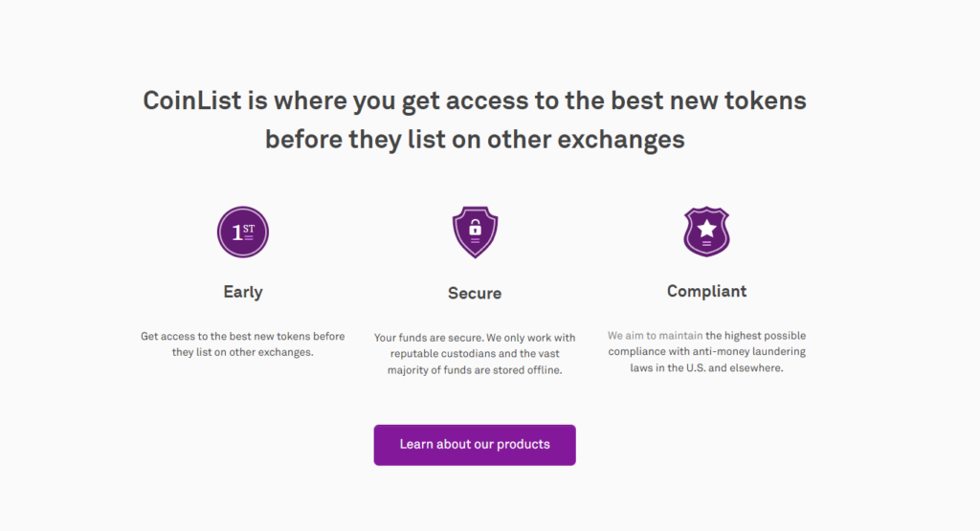Click the faded 'We aim to maintain' text
The height and width of the screenshot is (531, 980).
(655, 336)
